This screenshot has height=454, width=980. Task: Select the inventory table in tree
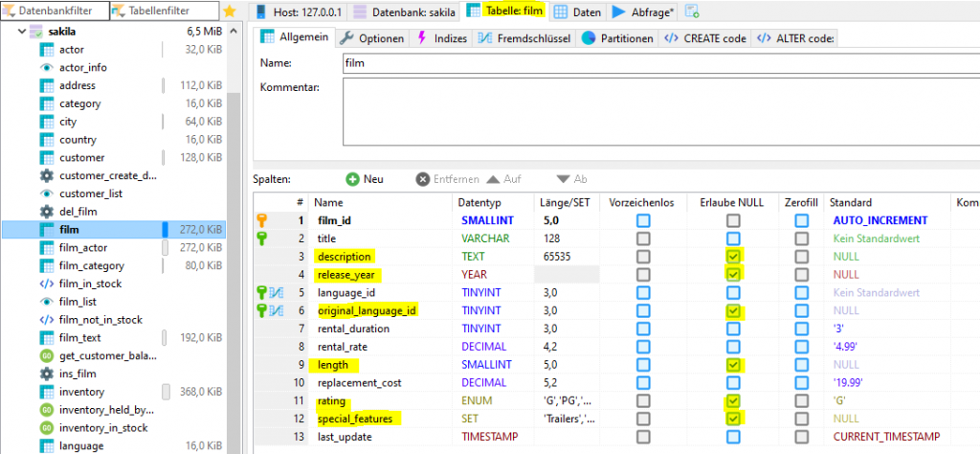[81, 392]
